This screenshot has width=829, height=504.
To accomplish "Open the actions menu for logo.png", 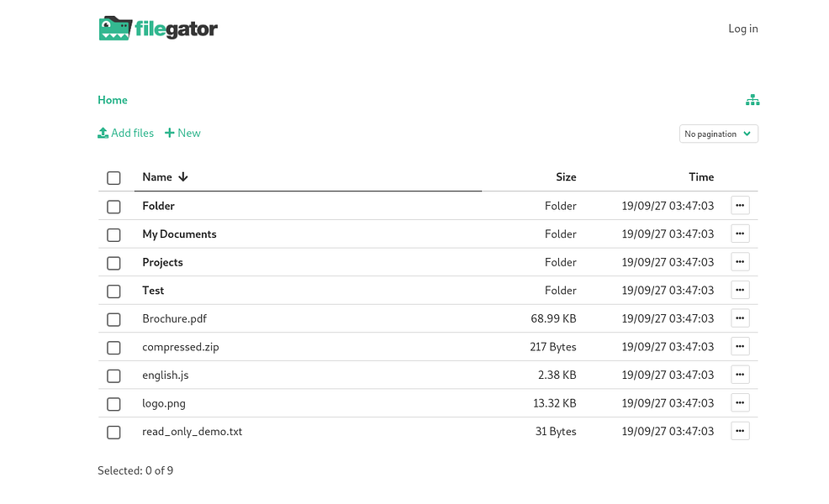I will click(740, 402).
